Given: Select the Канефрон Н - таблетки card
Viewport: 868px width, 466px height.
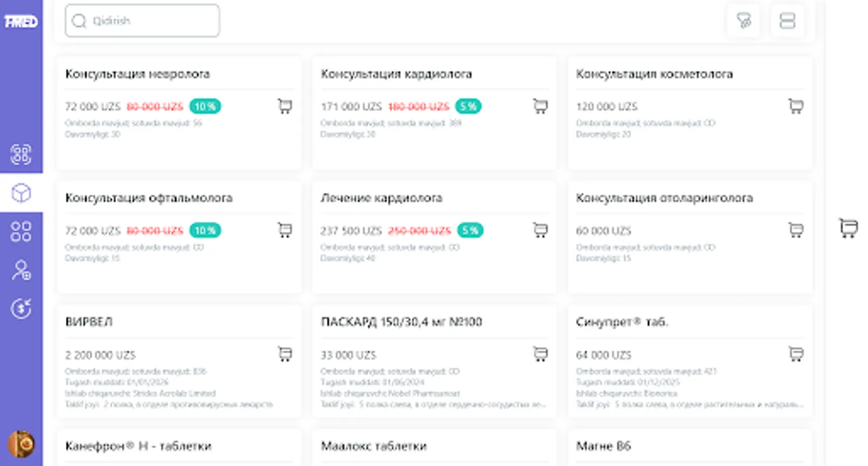Looking at the screenshot, I should coord(179,448).
